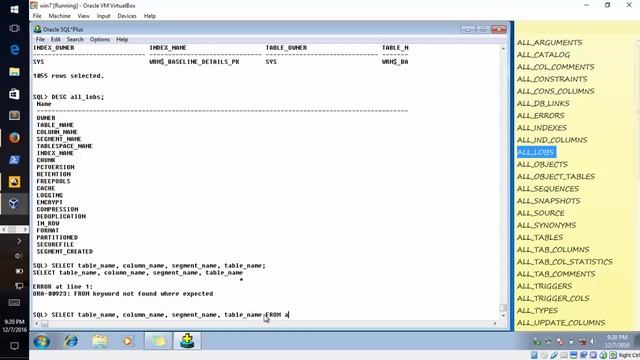Open SQL*Plus Help menu
640x360 pixels.
click(x=122, y=40)
